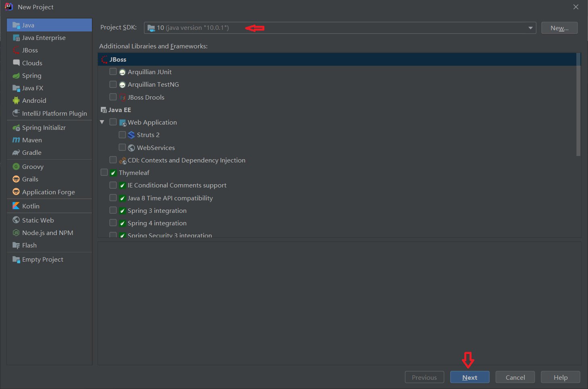Check the WebServices library option
The image size is (588, 389).
[123, 147]
